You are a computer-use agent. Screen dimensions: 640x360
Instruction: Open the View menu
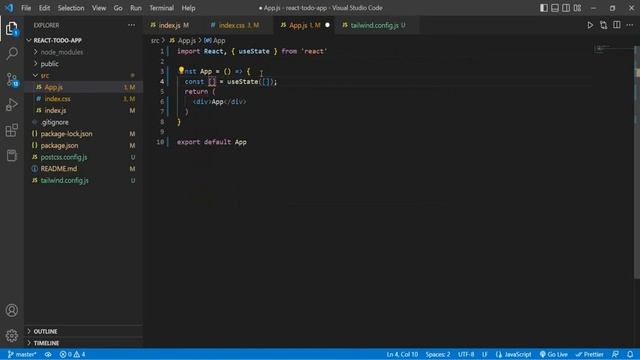(99, 8)
